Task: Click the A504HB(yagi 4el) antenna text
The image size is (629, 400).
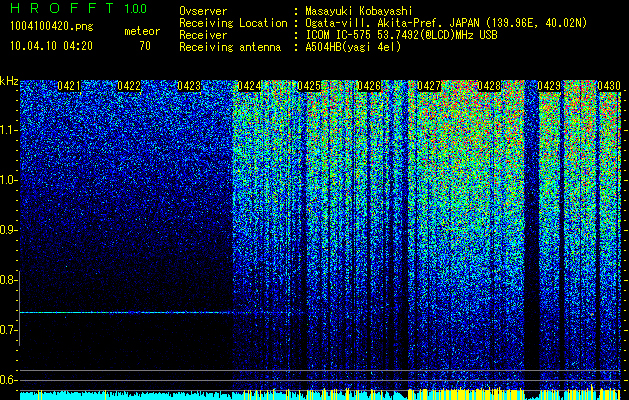Action: point(353,47)
